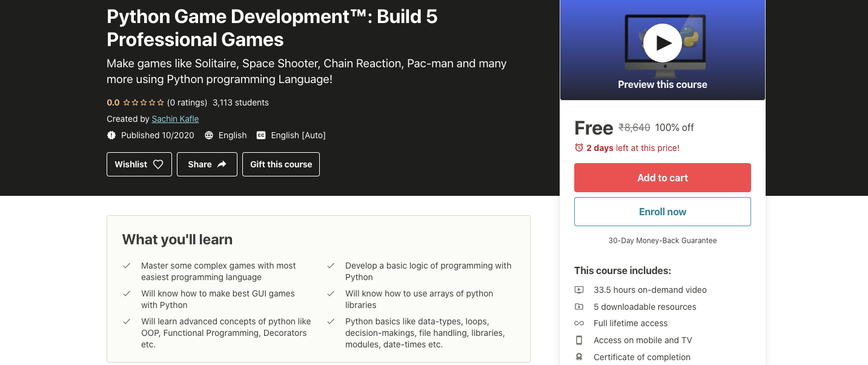The image size is (868, 365).
Task: Click Full lifetime access text
Action: tap(631, 323)
